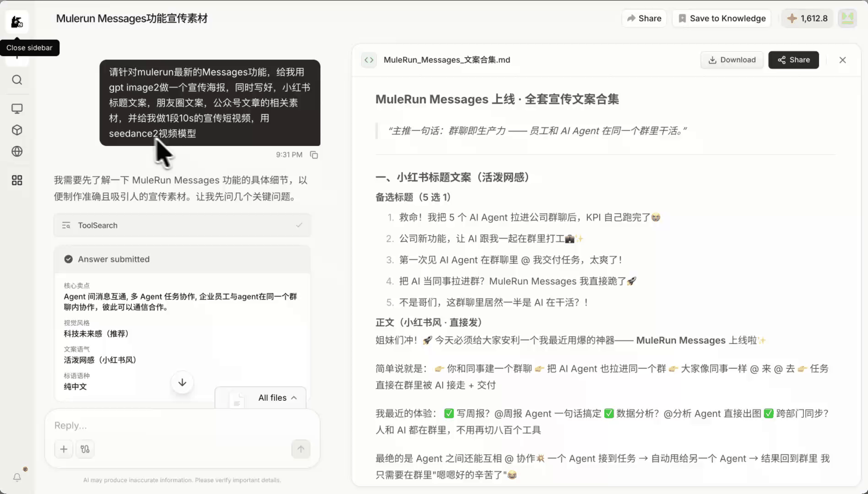This screenshot has height=494, width=868.
Task: Open the globe icon in sidebar
Action: pos(17,151)
